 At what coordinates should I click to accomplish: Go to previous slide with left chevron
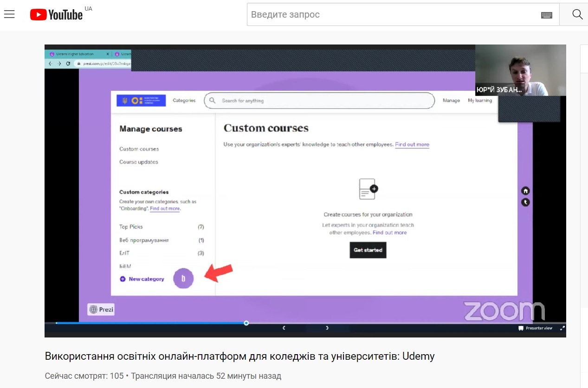tap(284, 328)
